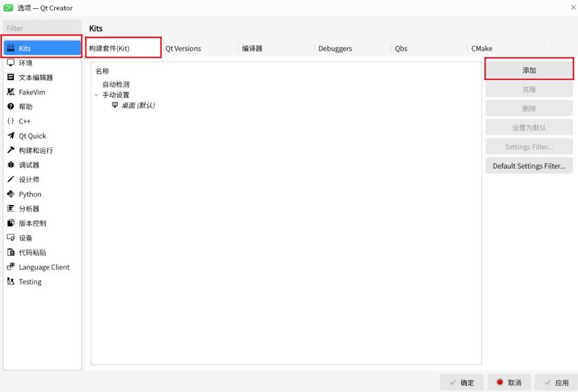This screenshot has width=578, height=392.
Task: Open the Language Client settings icon
Action: tap(11, 267)
